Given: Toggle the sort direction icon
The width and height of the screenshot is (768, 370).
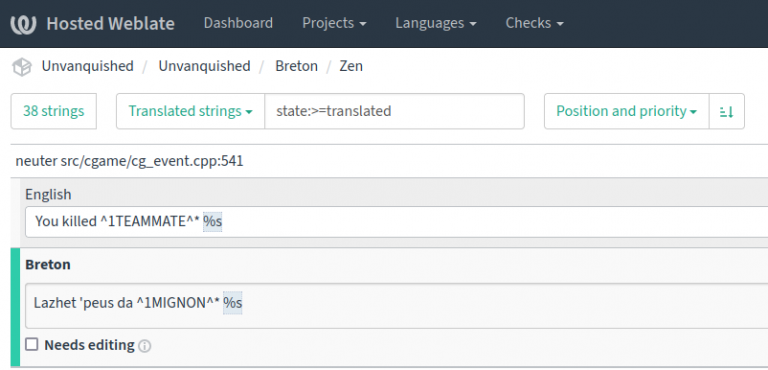Looking at the screenshot, I should click(x=727, y=111).
